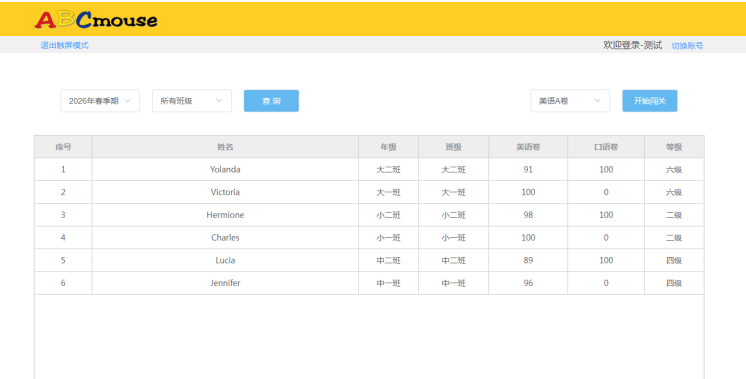The height and width of the screenshot is (379, 746).
Task: Open the 美语A卷 paper dropdown
Action: [570, 101]
